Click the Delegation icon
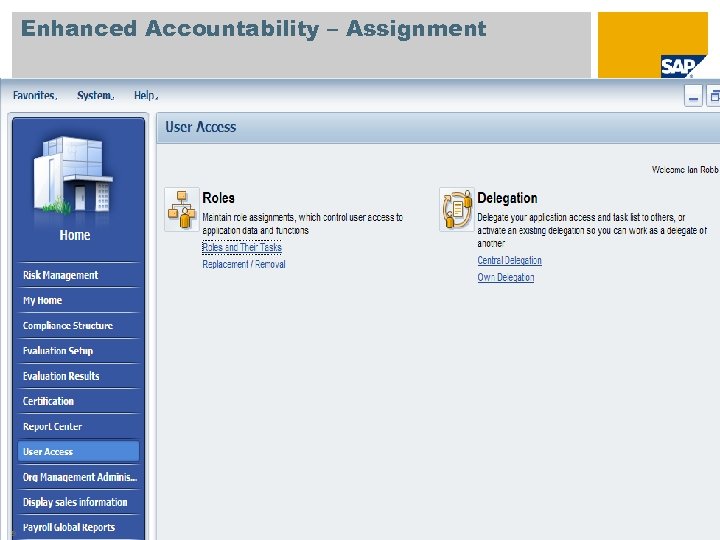The width and height of the screenshot is (720, 540). 456,209
